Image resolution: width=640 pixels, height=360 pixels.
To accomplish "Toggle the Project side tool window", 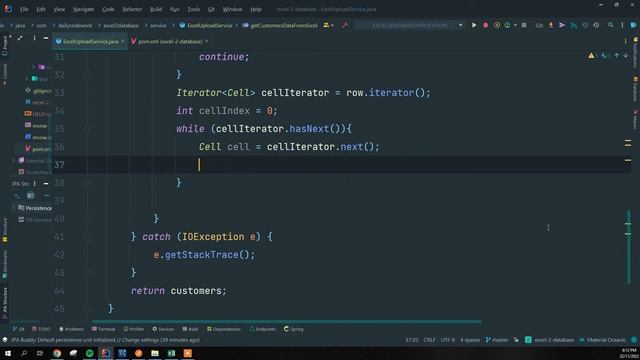I will click(x=4, y=46).
